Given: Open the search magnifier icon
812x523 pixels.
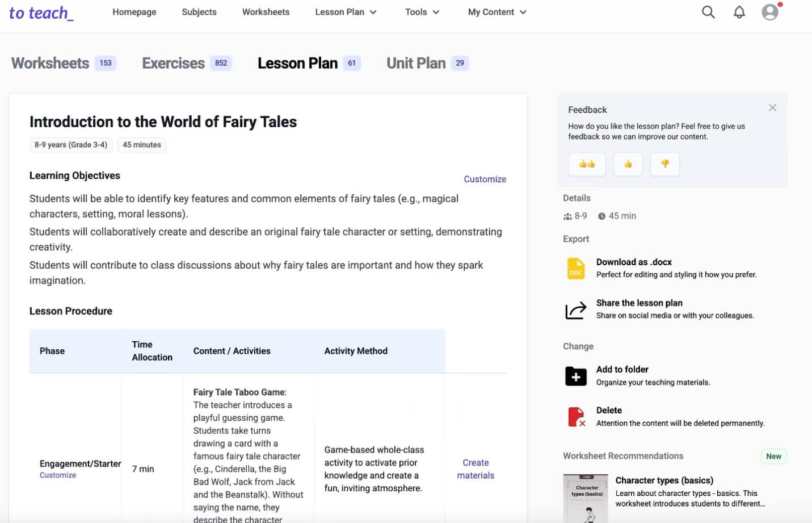Looking at the screenshot, I should pyautogui.click(x=708, y=12).
